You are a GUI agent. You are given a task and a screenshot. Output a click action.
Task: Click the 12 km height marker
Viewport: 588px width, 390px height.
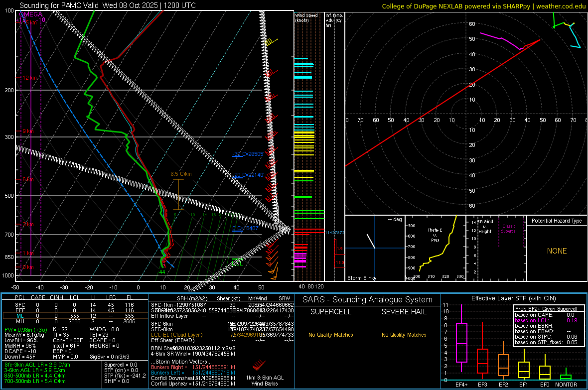(30, 78)
